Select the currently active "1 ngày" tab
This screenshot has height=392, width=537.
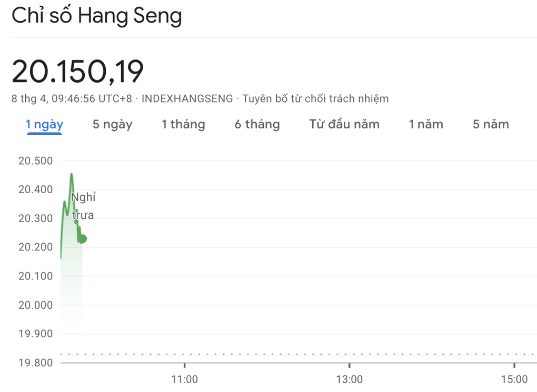[x=44, y=124]
